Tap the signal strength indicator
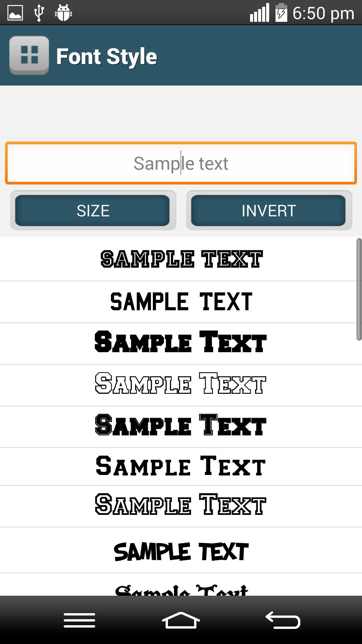 260,13
